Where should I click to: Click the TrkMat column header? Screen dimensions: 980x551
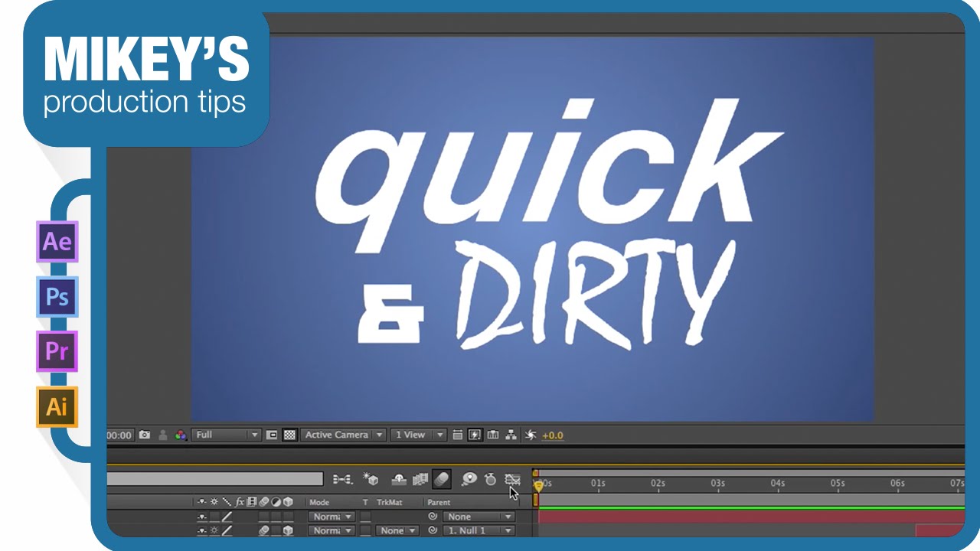(x=390, y=503)
